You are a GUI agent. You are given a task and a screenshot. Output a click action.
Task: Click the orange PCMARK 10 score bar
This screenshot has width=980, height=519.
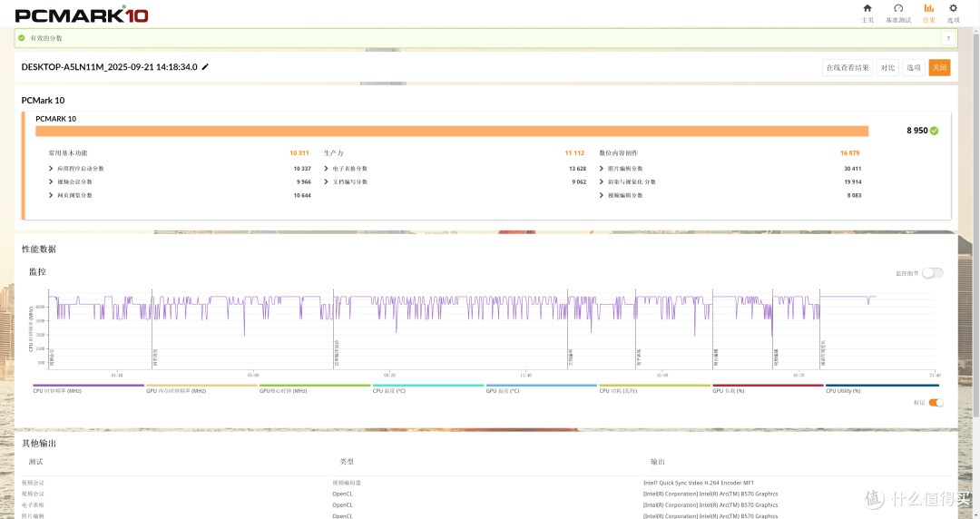pyautogui.click(x=452, y=131)
